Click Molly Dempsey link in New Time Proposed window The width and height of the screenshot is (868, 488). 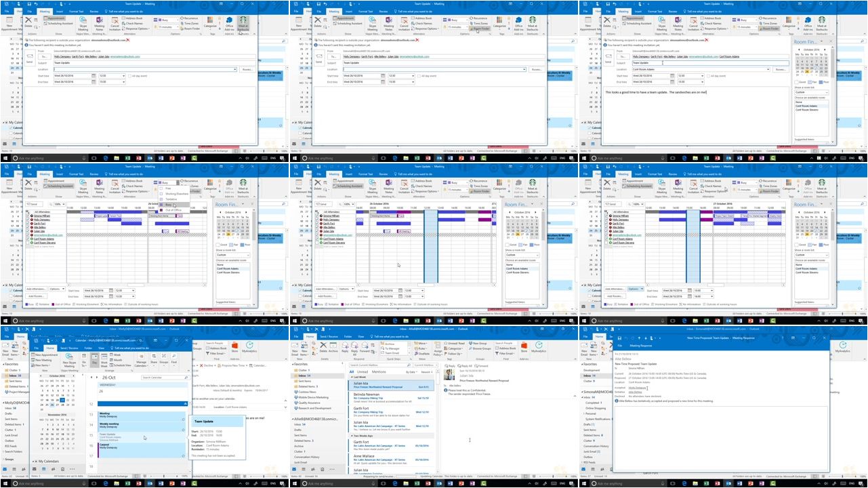click(x=637, y=388)
